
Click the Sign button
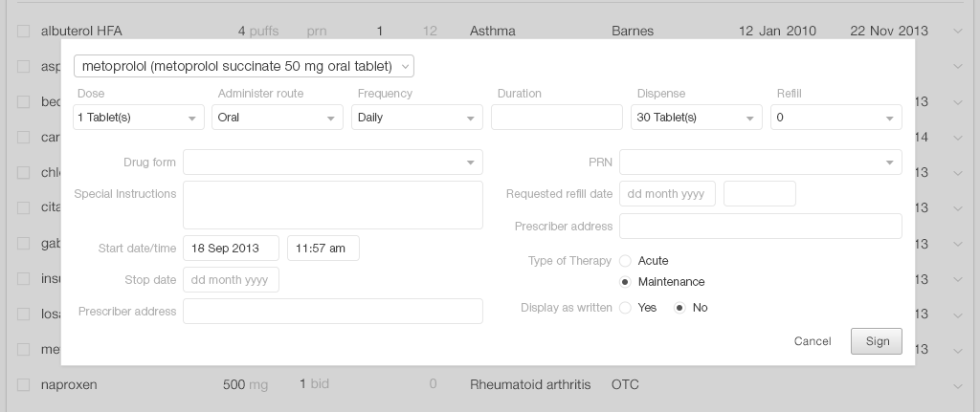click(876, 341)
